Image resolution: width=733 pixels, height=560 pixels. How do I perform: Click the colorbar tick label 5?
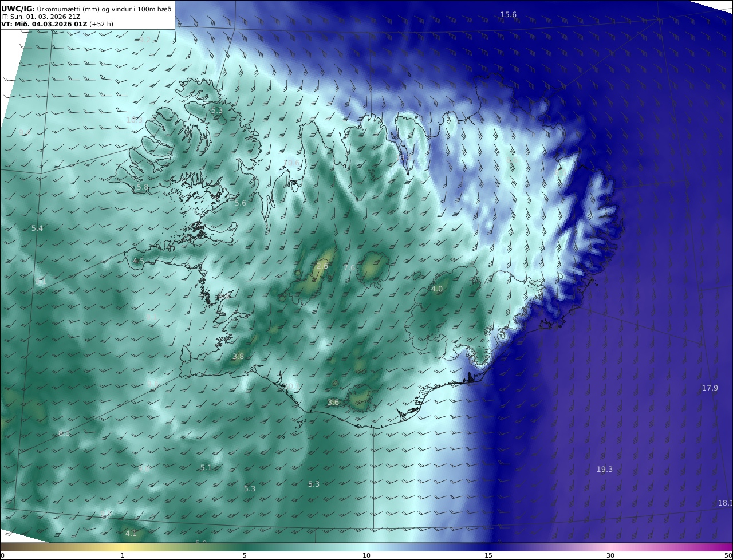245,555
